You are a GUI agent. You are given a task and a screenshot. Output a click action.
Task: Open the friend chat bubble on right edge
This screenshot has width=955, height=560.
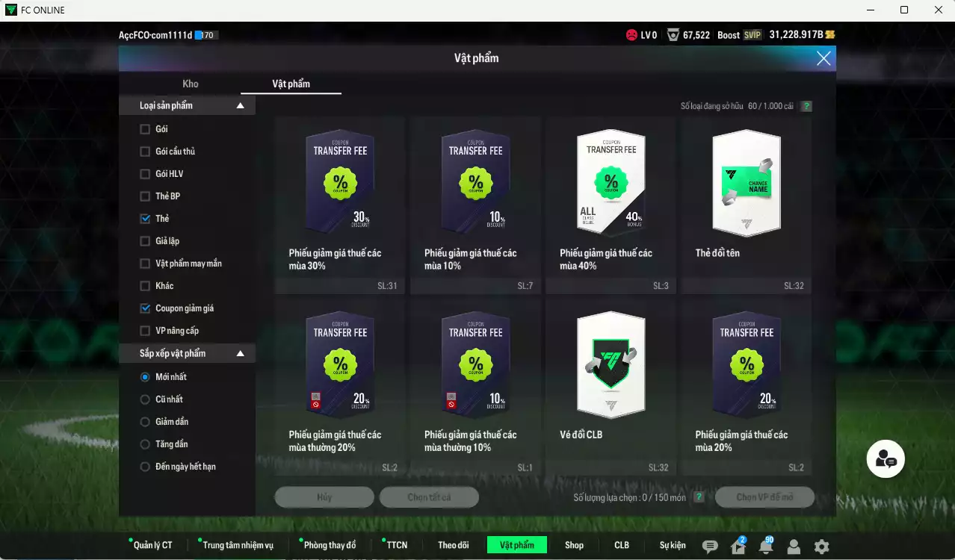pos(885,458)
